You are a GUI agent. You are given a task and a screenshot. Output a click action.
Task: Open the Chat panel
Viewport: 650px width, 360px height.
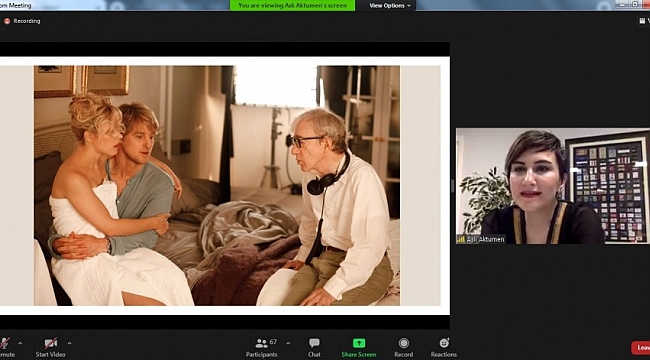[314, 348]
